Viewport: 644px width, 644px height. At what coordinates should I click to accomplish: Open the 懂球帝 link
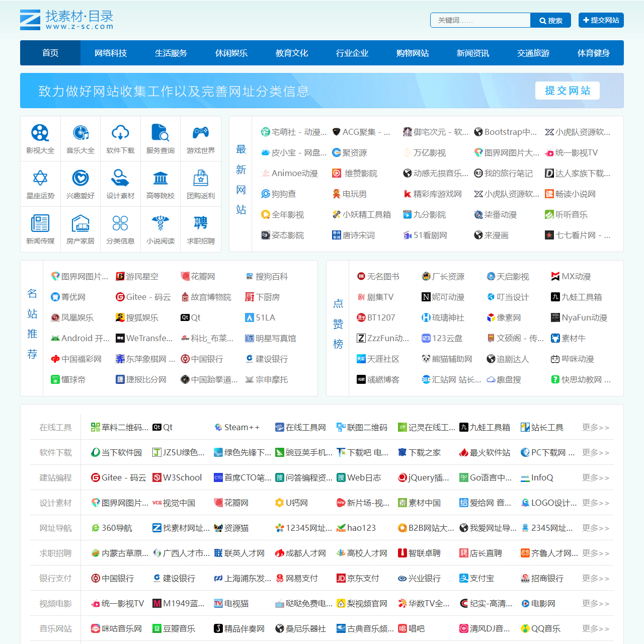(x=68, y=379)
